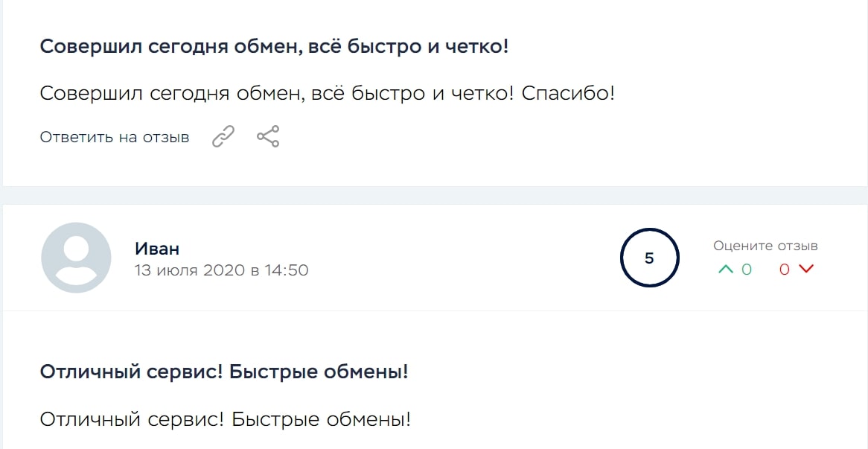The height and width of the screenshot is (449, 868).
Task: Downvote Иван's review with the red arrow
Action: coord(806,270)
